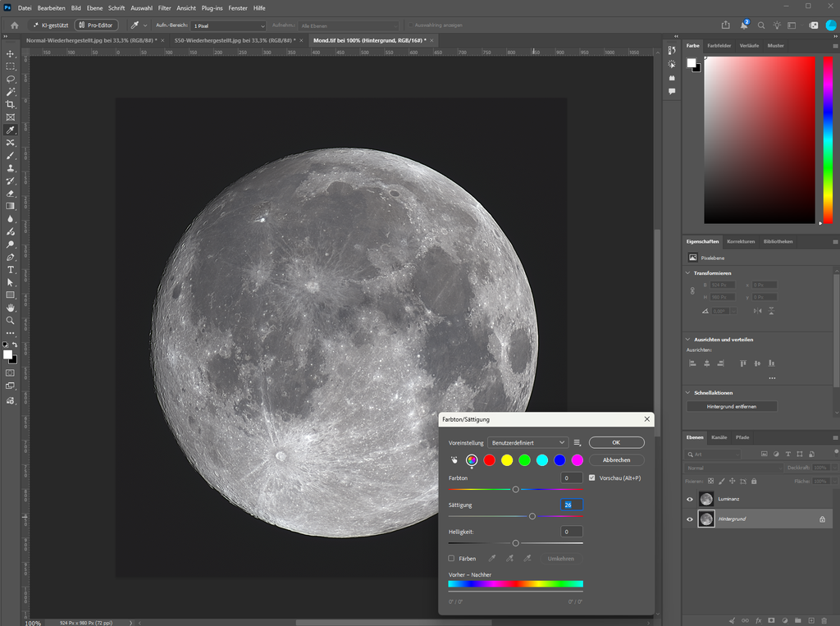Select the Magic Wand tool
This screenshot has width=840, height=626.
(10, 92)
